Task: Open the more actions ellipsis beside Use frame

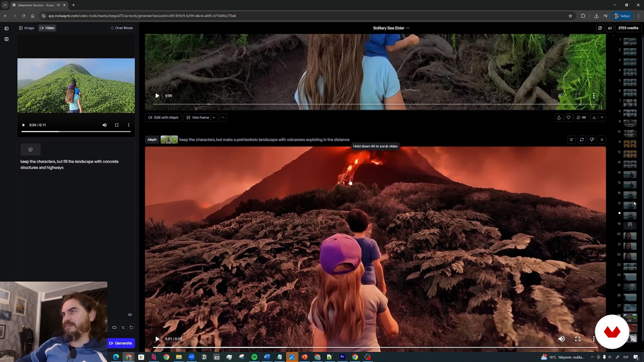Action: (x=223, y=117)
